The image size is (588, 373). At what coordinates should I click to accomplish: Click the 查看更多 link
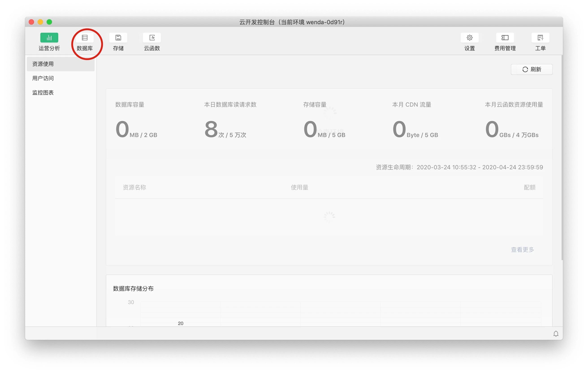[x=522, y=250]
